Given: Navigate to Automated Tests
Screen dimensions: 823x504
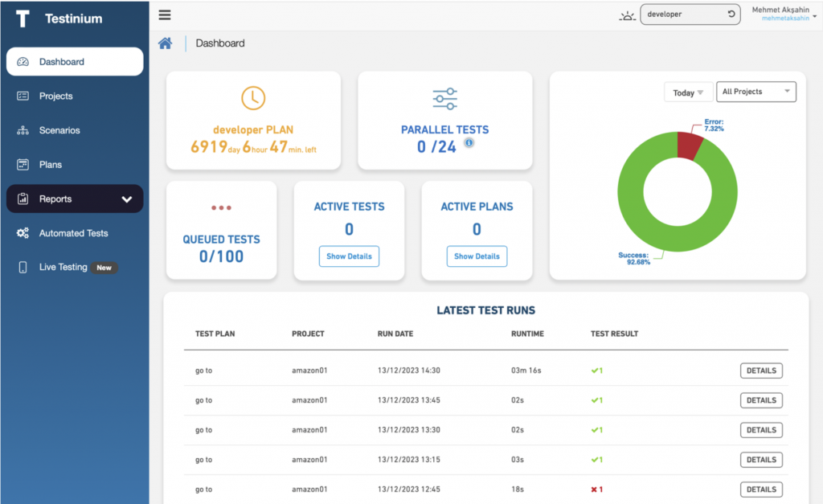Looking at the screenshot, I should pyautogui.click(x=73, y=233).
